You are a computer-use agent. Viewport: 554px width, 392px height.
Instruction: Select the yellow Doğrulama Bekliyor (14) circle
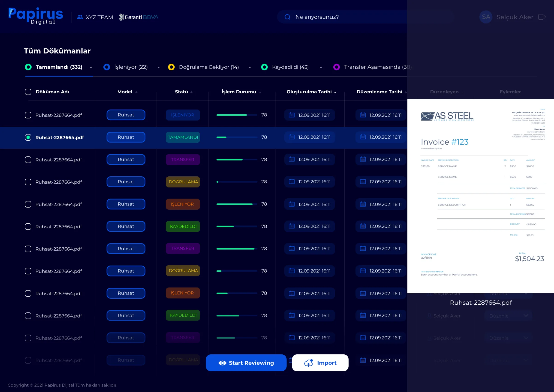[x=171, y=67]
